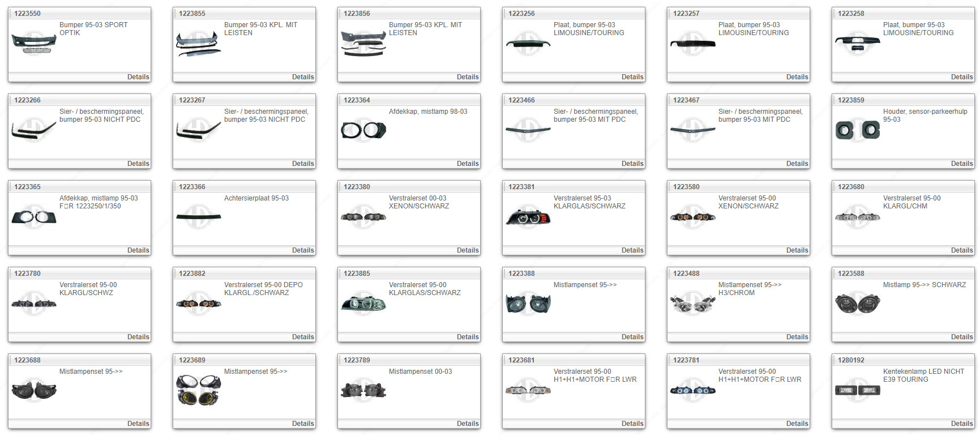The image size is (980, 435).
Task: Click the 1223365 fog lamp cover image
Action: (x=34, y=217)
